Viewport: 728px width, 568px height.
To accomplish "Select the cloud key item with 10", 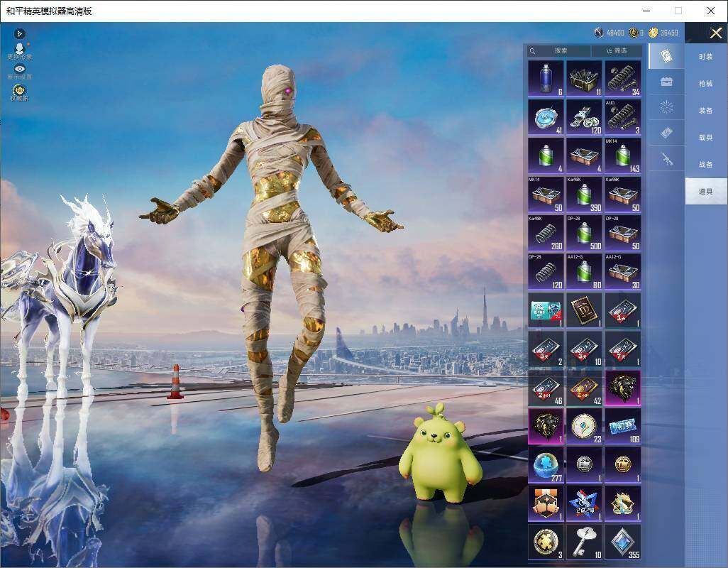I will [585, 542].
